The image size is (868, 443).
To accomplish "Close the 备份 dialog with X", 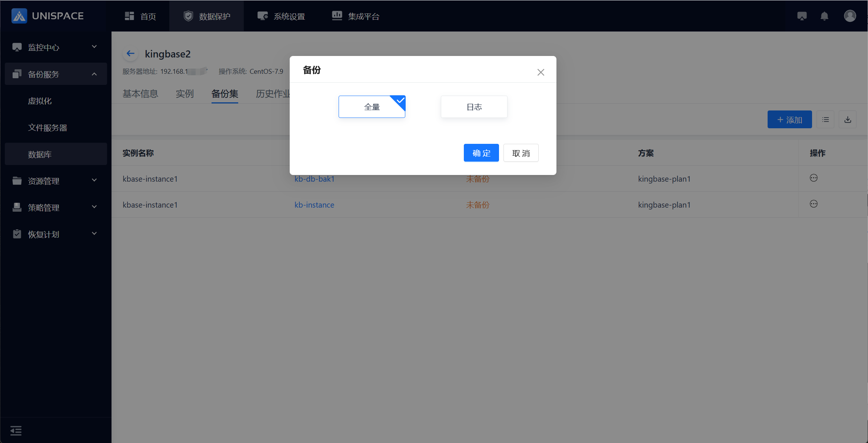I will click(x=541, y=72).
